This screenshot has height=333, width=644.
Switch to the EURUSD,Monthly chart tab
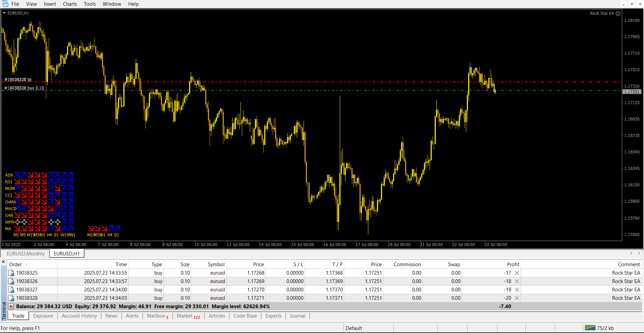click(x=25, y=254)
